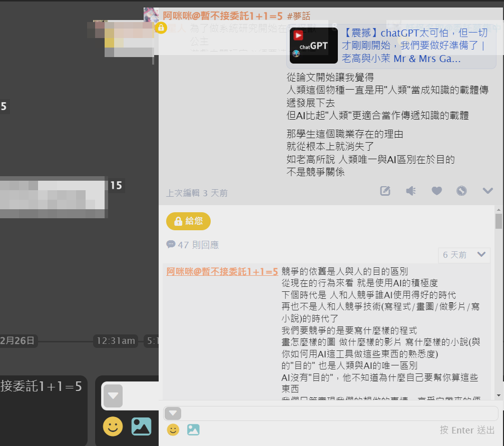This screenshot has width=504, height=446.
Task: Click the author's avatar above the post
Action: coord(151,15)
